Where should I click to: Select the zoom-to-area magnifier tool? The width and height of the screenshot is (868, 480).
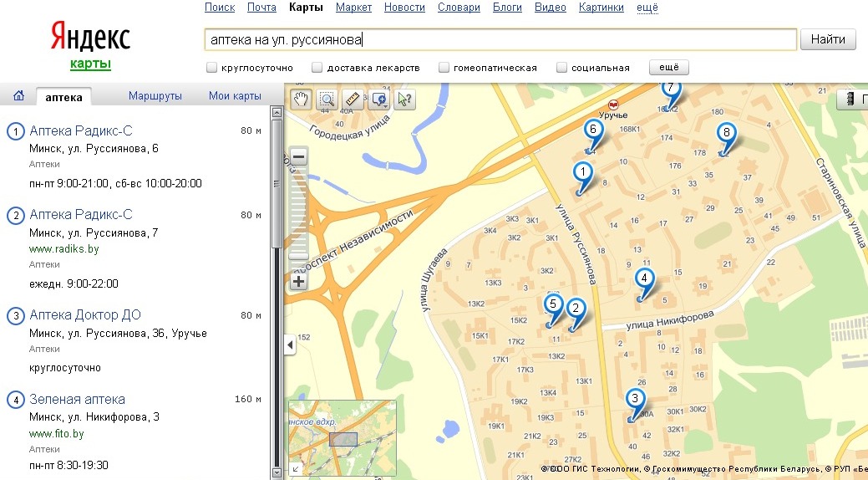pos(327,100)
